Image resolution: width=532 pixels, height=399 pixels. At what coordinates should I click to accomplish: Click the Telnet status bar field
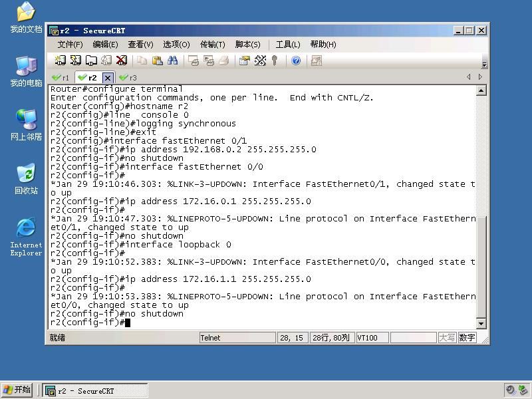[x=237, y=338]
